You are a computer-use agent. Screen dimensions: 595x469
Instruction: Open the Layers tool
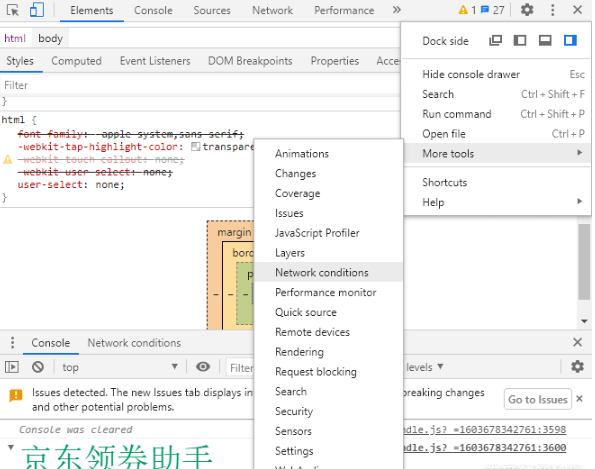pos(328,253)
